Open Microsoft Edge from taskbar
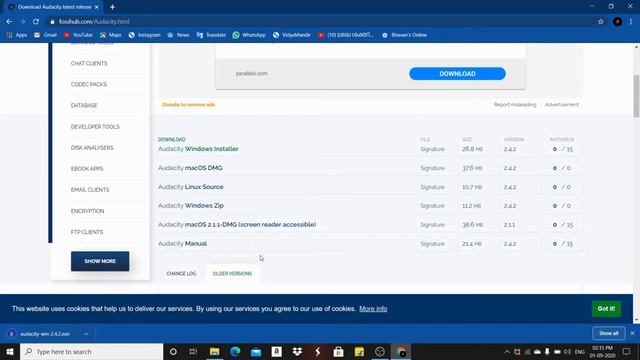Image resolution: width=640 pixels, height=360 pixels. point(235,352)
